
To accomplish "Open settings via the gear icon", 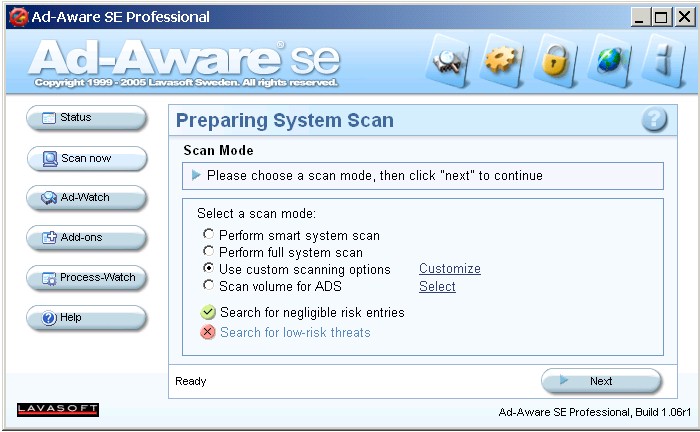I will coord(501,61).
